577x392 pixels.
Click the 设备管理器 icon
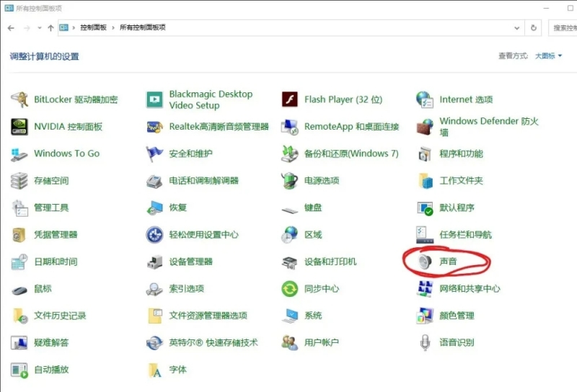pyautogui.click(x=154, y=262)
